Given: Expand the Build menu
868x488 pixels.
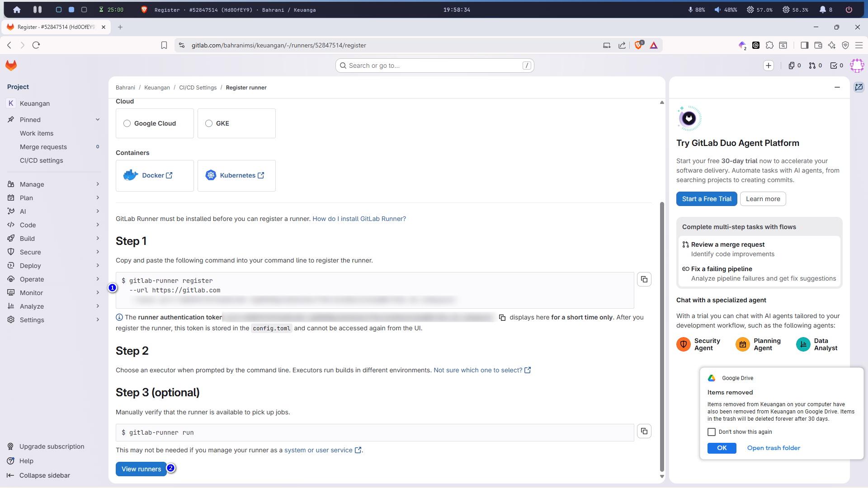Looking at the screenshot, I should (54, 239).
